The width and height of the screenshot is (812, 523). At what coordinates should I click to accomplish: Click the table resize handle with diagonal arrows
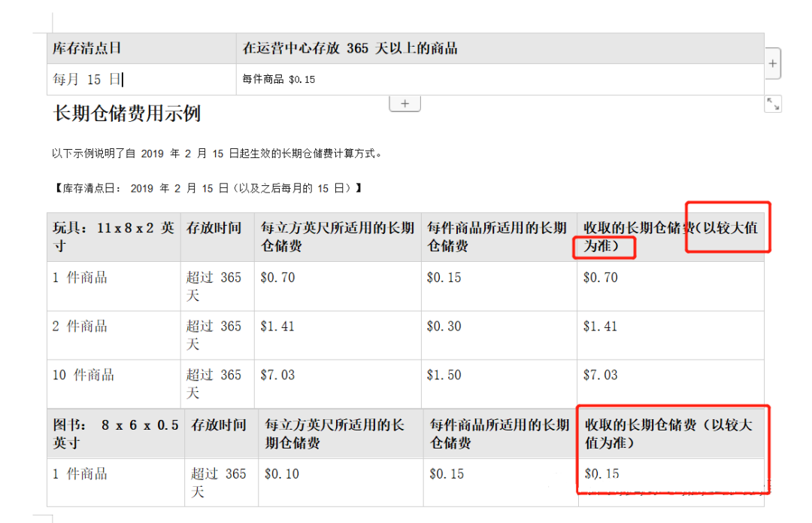pos(773,104)
